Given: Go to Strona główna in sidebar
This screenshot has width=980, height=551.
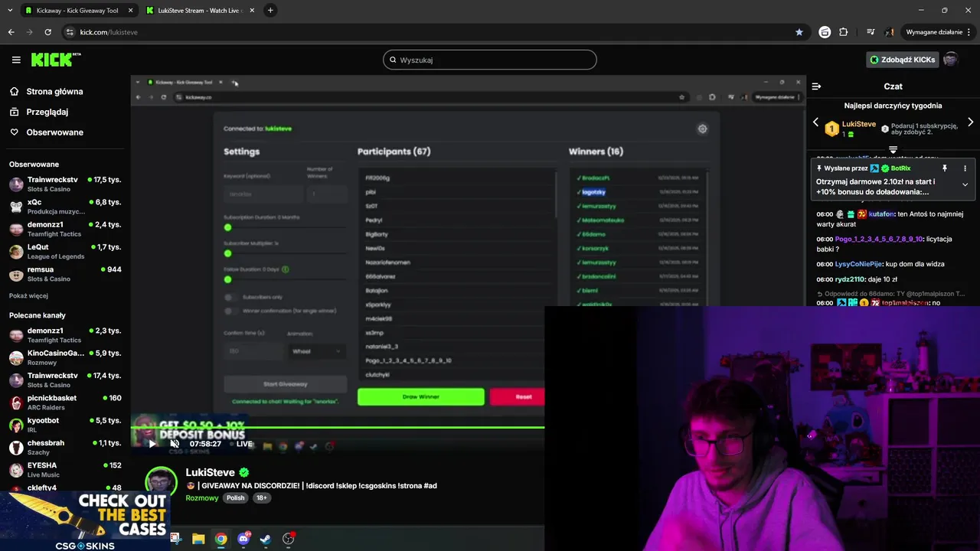Looking at the screenshot, I should (54, 91).
